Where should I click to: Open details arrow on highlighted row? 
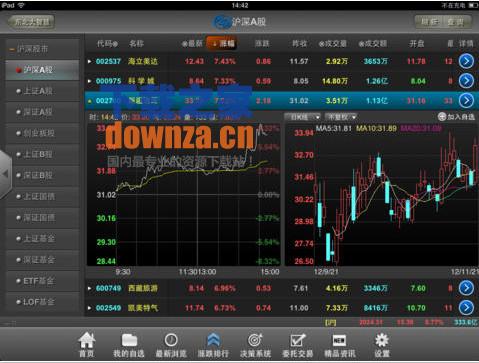tap(466, 100)
